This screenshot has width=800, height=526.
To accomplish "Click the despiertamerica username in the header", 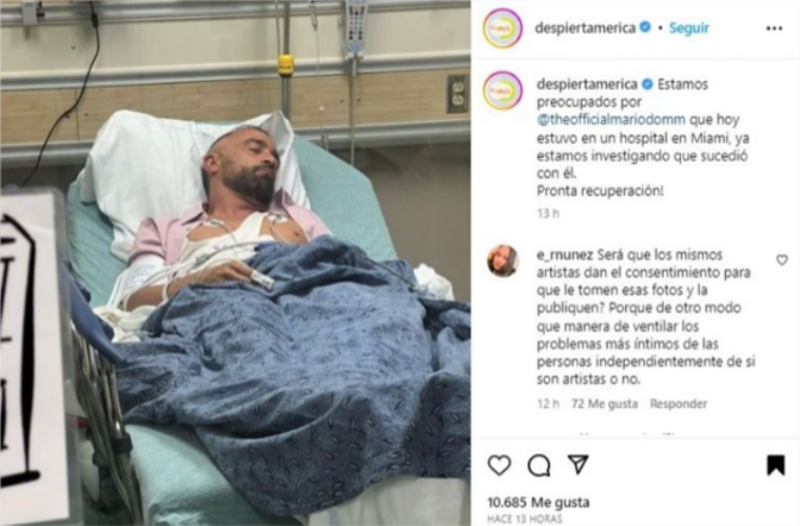I will click(585, 28).
